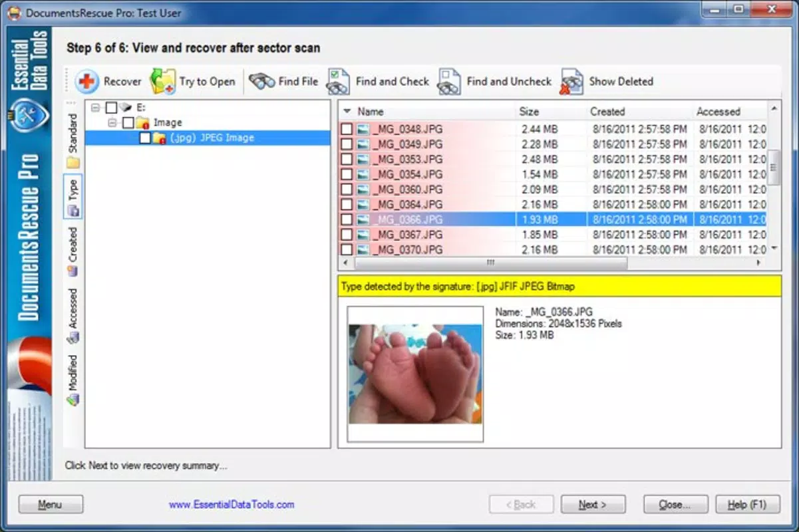Screen dimensions: 799x532
Task: Check the box for _MG_0366.JPG
Action: [x=347, y=219]
